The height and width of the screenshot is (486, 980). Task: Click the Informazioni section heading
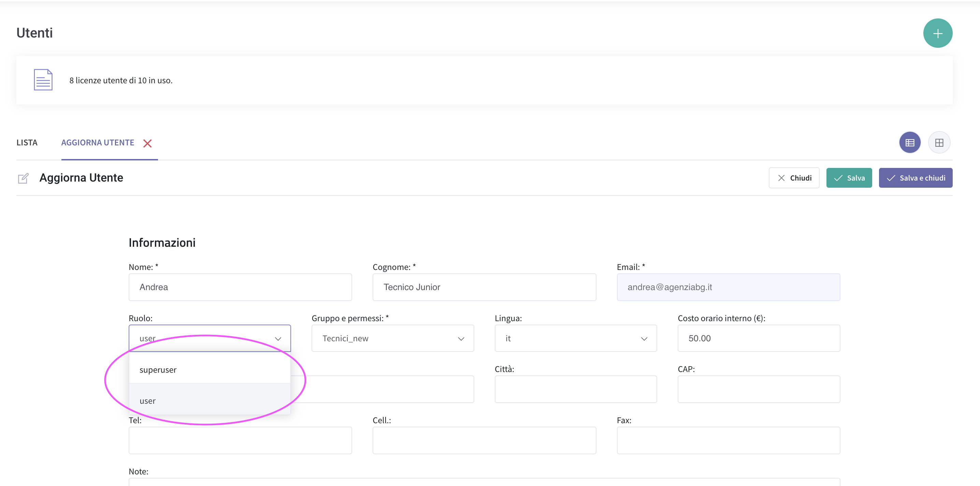pos(162,242)
